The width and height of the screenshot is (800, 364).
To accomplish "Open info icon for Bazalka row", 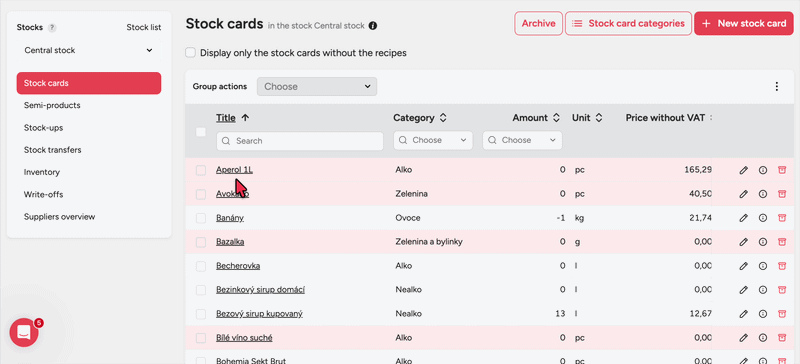I will pyautogui.click(x=763, y=242).
